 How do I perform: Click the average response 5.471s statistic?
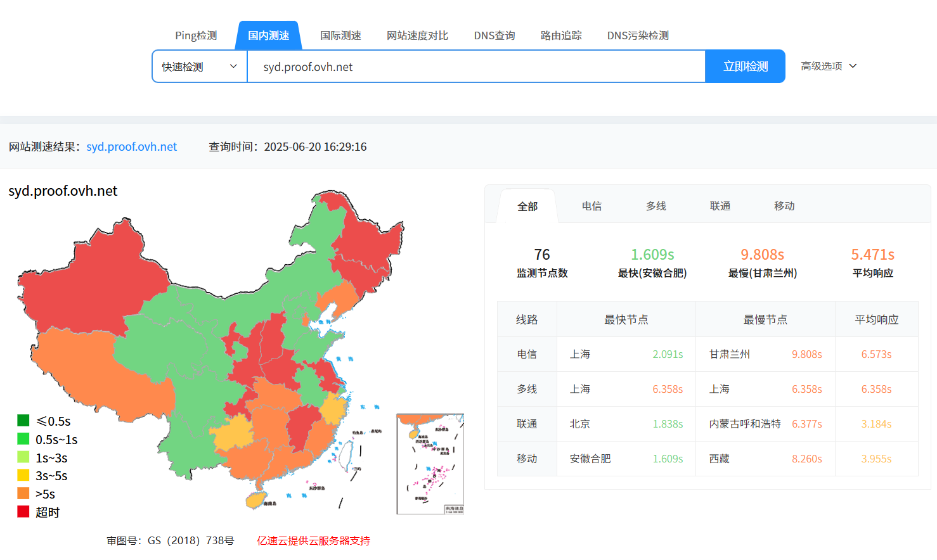(873, 263)
